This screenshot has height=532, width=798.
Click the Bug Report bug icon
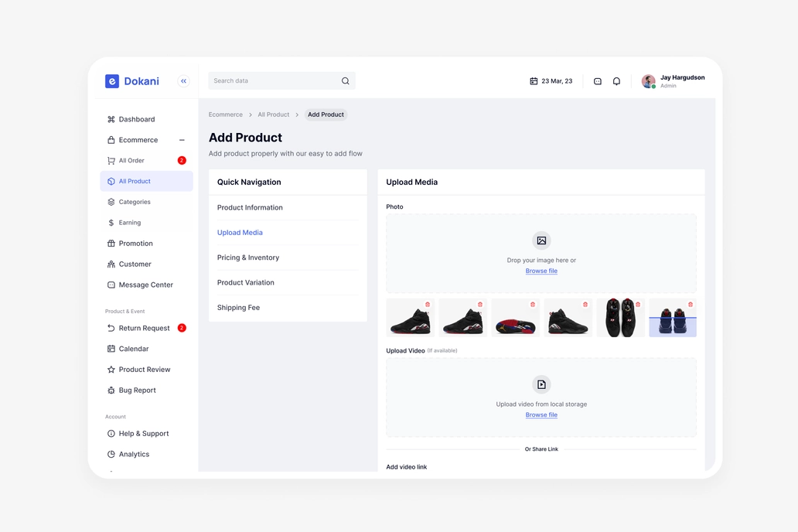pyautogui.click(x=111, y=390)
